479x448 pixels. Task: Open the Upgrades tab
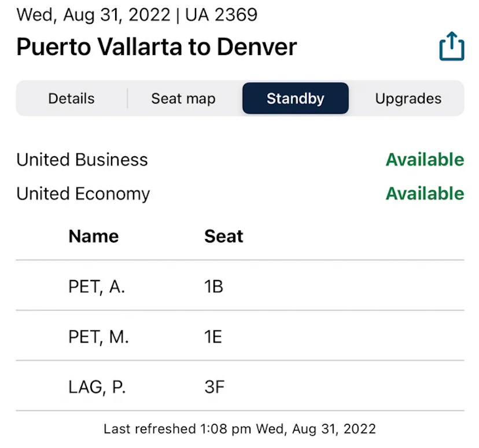[x=408, y=98]
